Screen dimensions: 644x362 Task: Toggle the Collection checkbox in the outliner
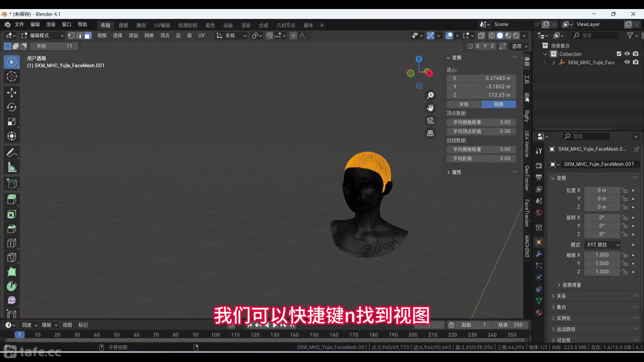619,54
